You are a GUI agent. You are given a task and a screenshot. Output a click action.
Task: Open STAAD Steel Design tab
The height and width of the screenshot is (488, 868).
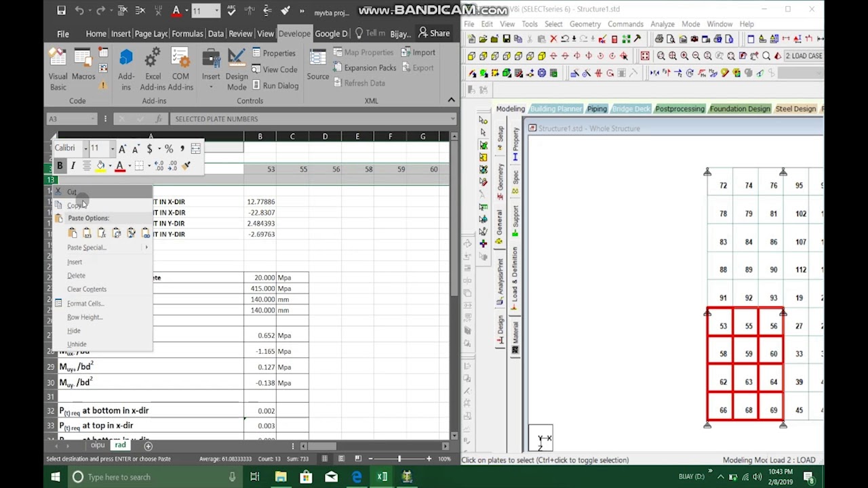795,108
